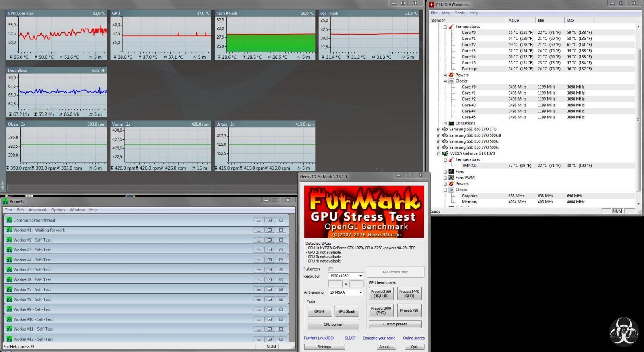Viewport: 644px width, 352px height.
Task: Run the Preset:1440 (QHD) benchmark
Action: pos(409,294)
